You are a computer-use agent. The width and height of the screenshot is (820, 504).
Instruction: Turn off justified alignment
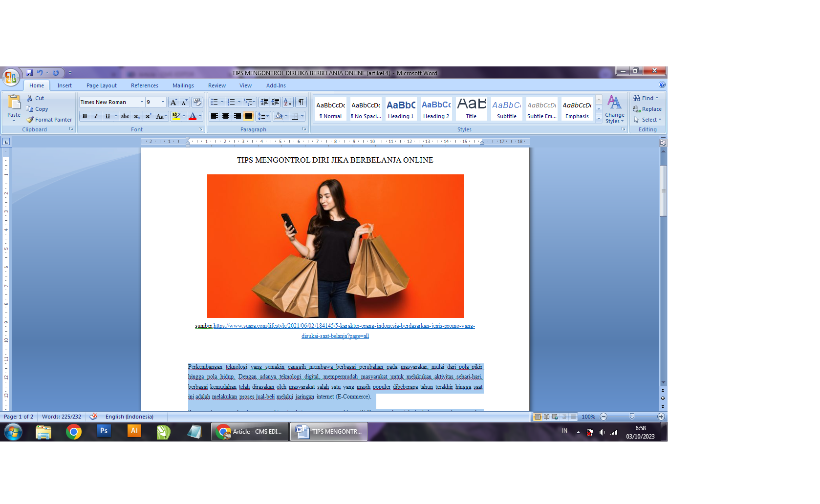tap(249, 116)
